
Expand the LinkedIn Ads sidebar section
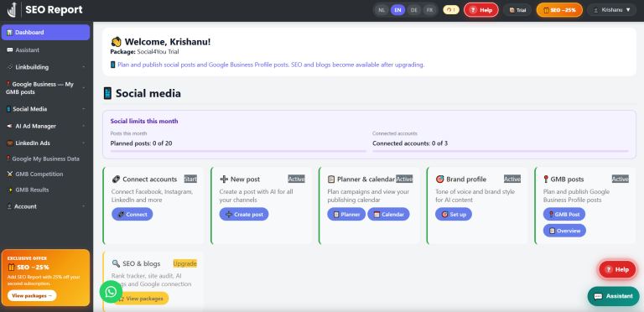(45, 143)
